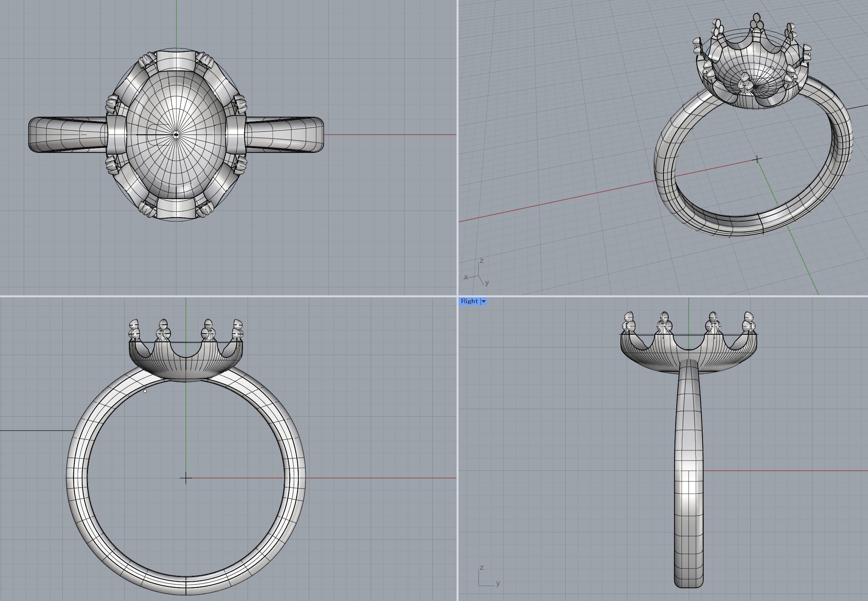Click the origin crosshair in the Perspective viewport
The height and width of the screenshot is (601, 868).
click(757, 160)
